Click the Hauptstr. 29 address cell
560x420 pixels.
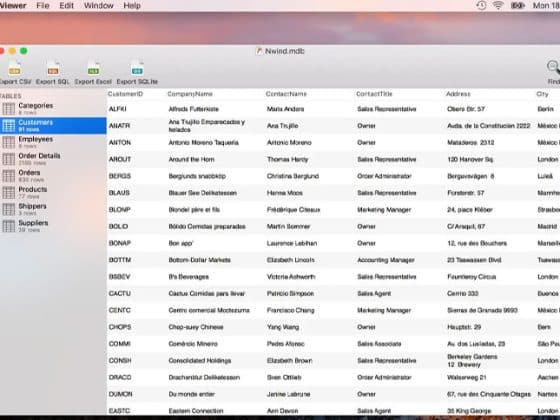pos(464,327)
